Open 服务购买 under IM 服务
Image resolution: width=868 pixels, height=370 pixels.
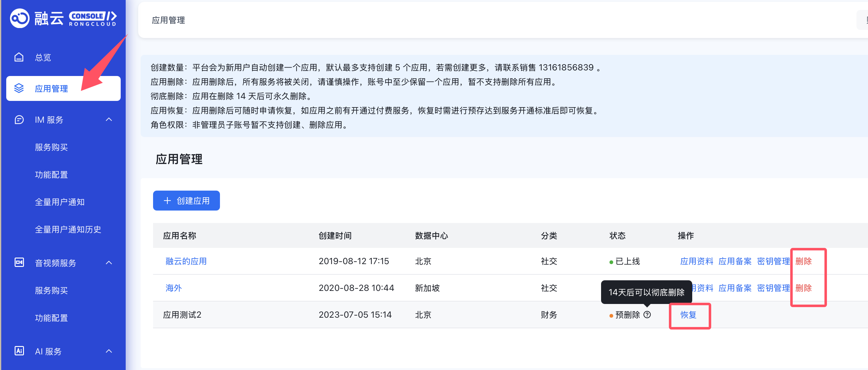coord(51,147)
